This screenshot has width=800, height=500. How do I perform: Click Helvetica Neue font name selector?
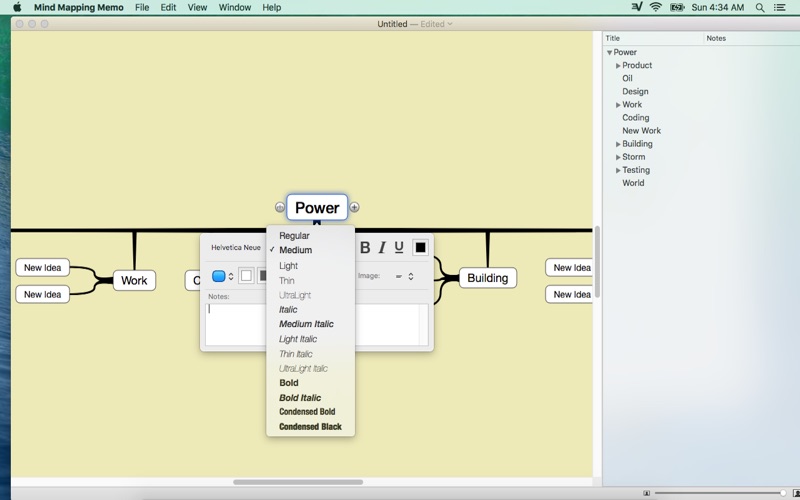pos(236,247)
